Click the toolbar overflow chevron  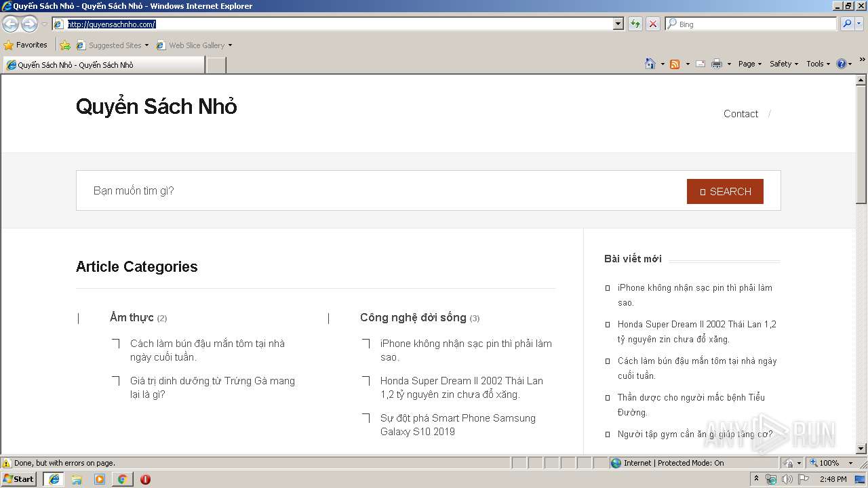click(862, 60)
